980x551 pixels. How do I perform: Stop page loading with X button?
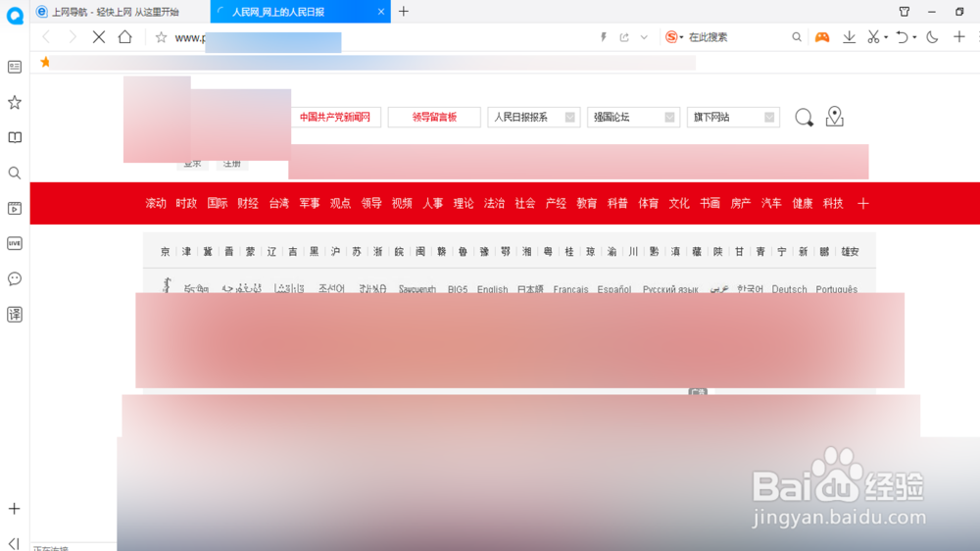pos(99,37)
